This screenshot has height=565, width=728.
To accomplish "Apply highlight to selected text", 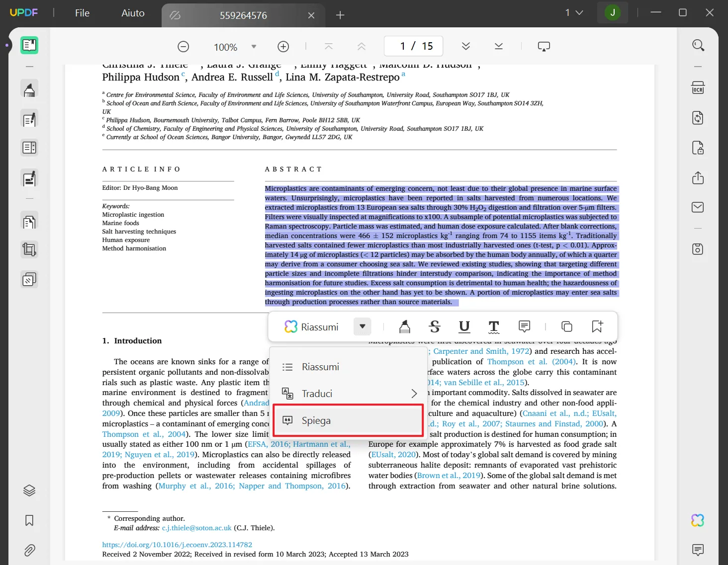I will [x=405, y=326].
